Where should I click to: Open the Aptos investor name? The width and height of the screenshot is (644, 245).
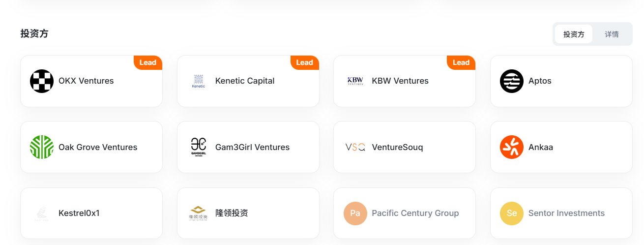pyautogui.click(x=540, y=81)
